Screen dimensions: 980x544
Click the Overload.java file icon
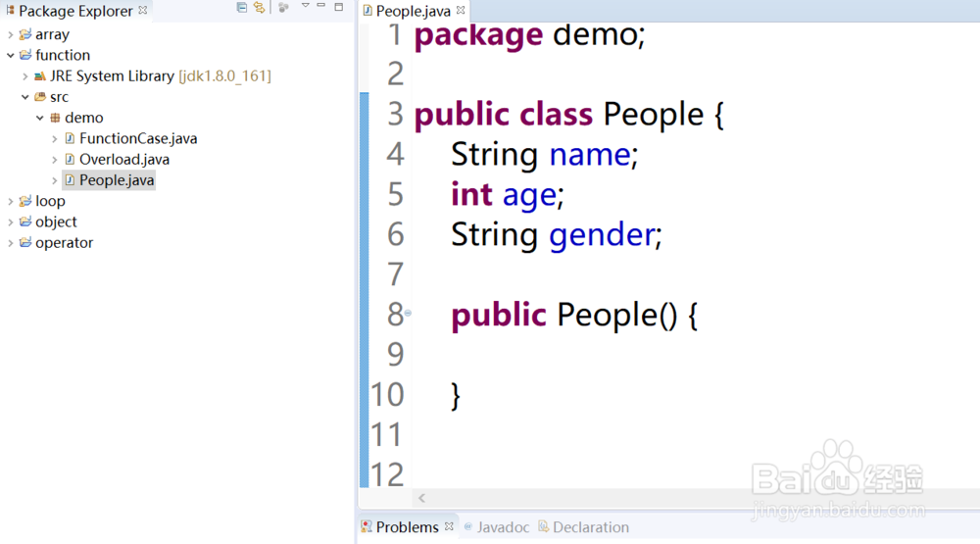[x=70, y=159]
